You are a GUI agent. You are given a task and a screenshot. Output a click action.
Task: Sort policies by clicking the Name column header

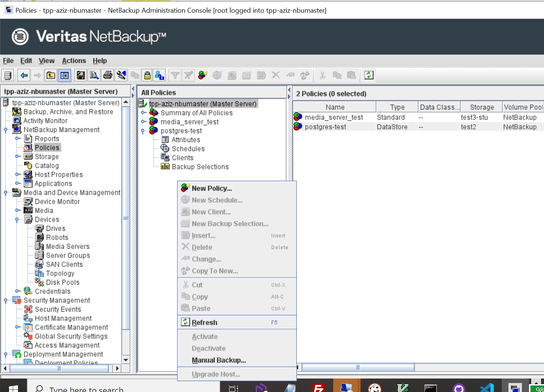click(334, 107)
